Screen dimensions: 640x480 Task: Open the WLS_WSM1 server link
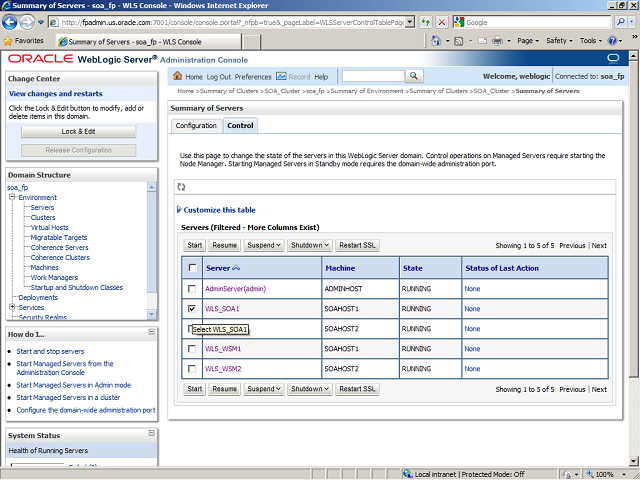pos(223,349)
